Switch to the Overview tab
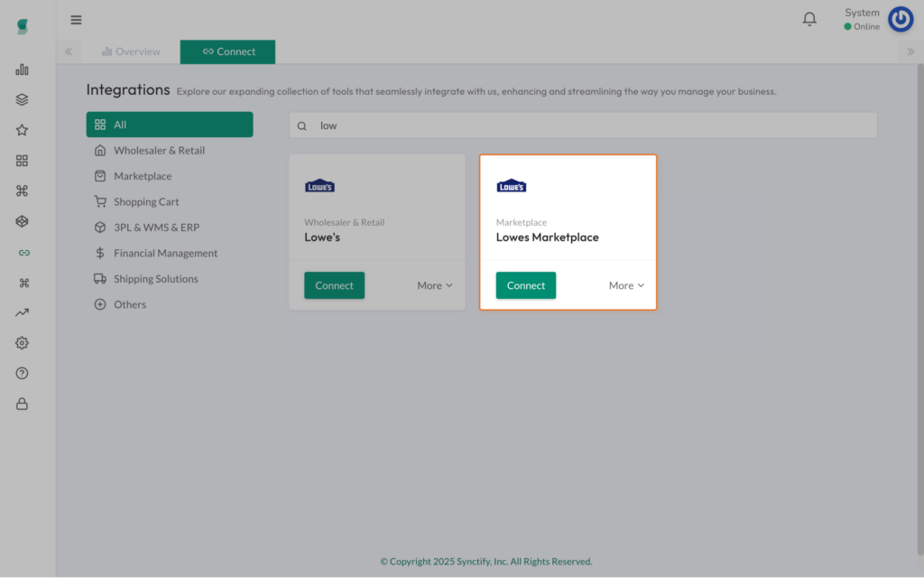 tap(131, 51)
